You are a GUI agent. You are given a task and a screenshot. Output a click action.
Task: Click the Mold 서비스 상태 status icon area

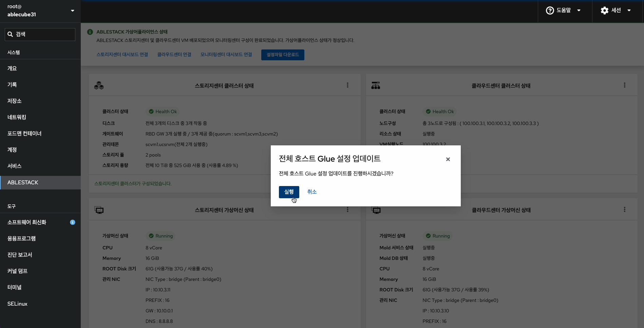428,247
